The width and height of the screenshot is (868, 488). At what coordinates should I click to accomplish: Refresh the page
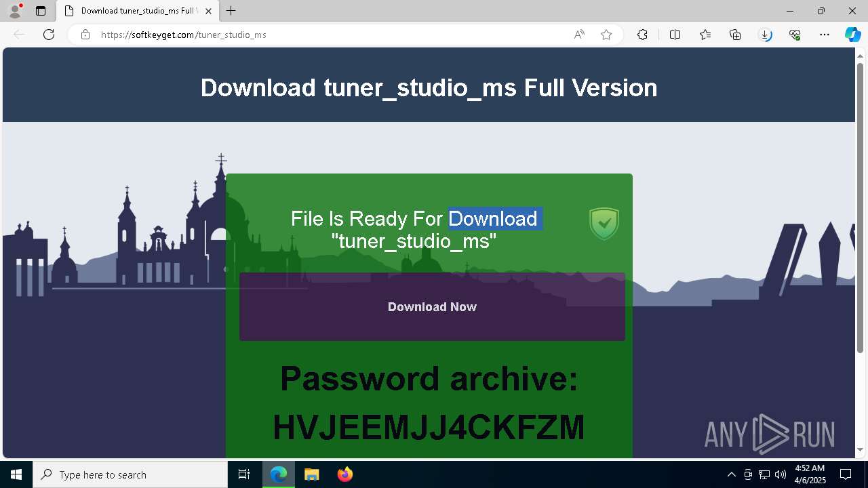[x=49, y=35]
